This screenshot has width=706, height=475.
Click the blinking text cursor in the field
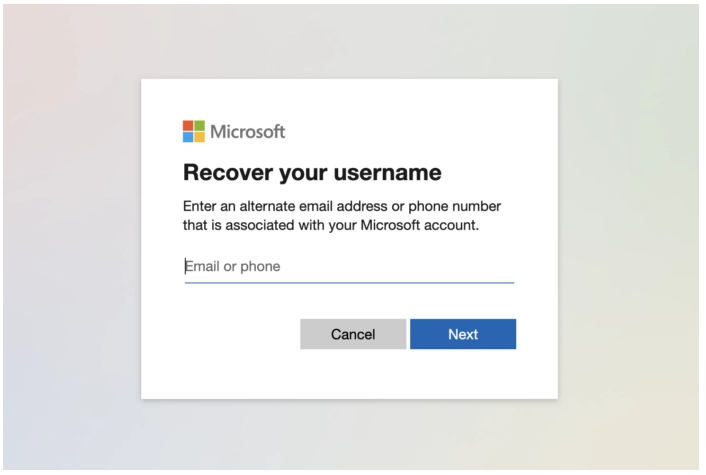point(185,267)
